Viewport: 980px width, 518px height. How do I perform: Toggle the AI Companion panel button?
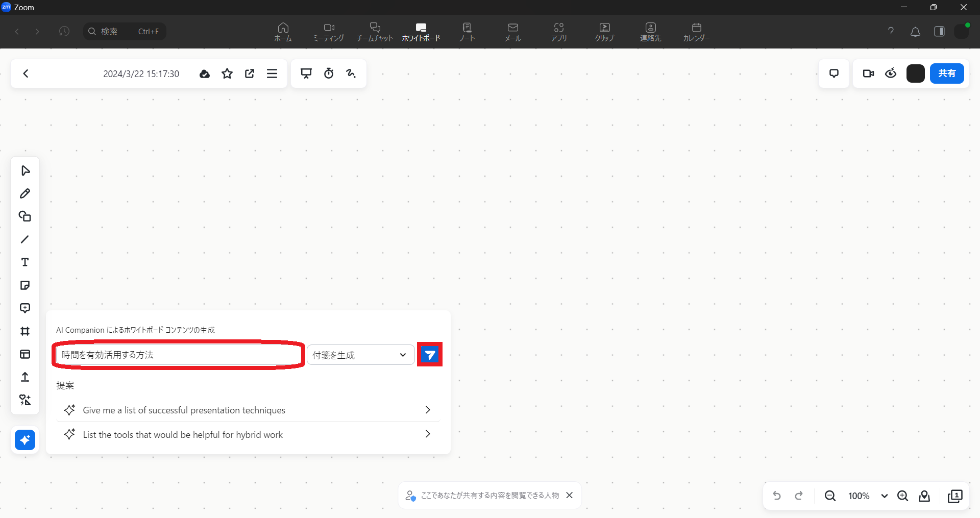[x=25, y=439]
